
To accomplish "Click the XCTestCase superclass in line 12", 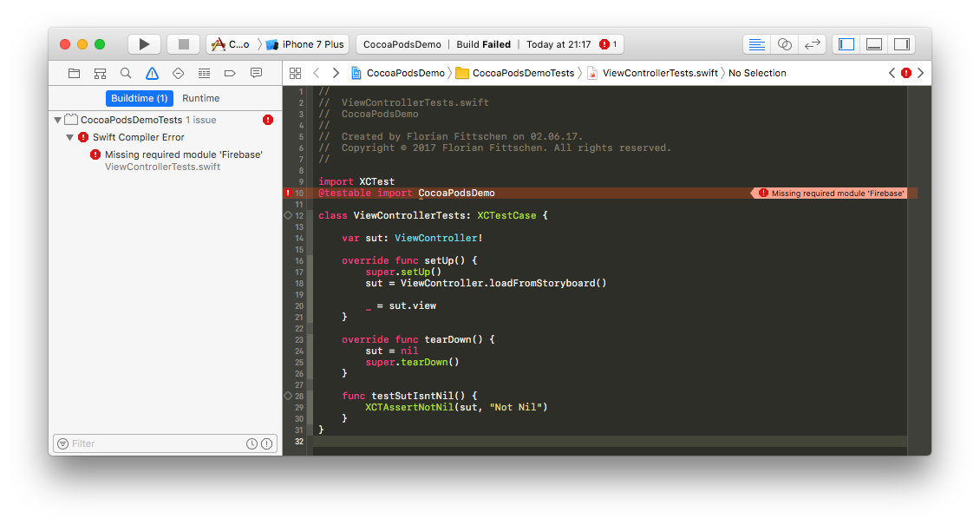I will pyautogui.click(x=506, y=215).
